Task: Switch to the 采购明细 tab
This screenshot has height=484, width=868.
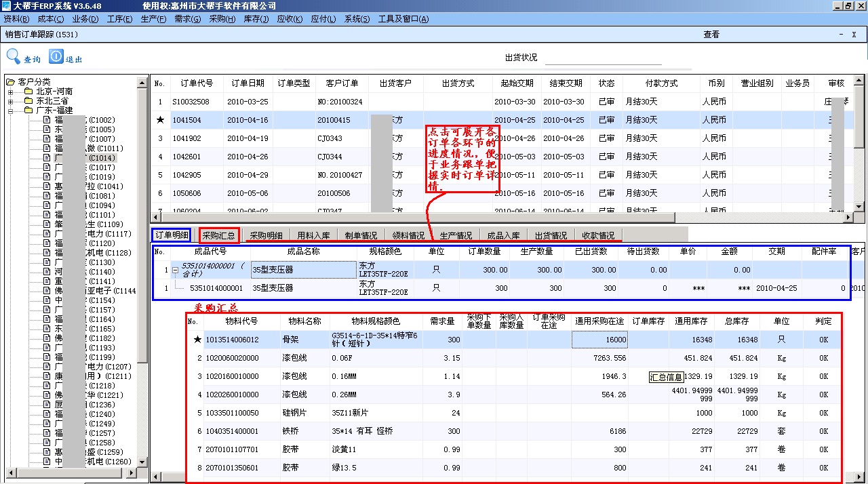Action: point(266,235)
